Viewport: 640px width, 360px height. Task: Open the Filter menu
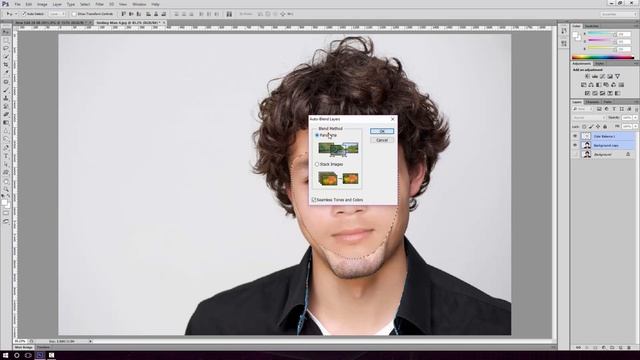pos(100,4)
